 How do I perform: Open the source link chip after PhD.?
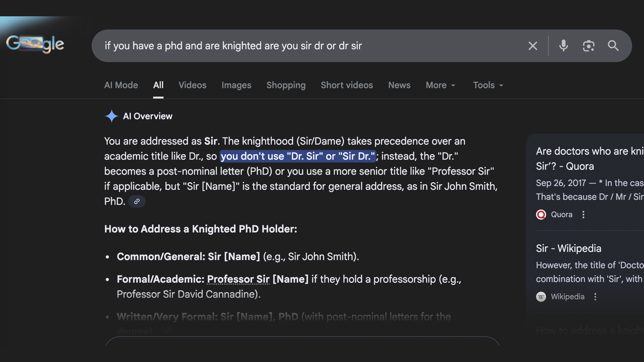point(137,201)
